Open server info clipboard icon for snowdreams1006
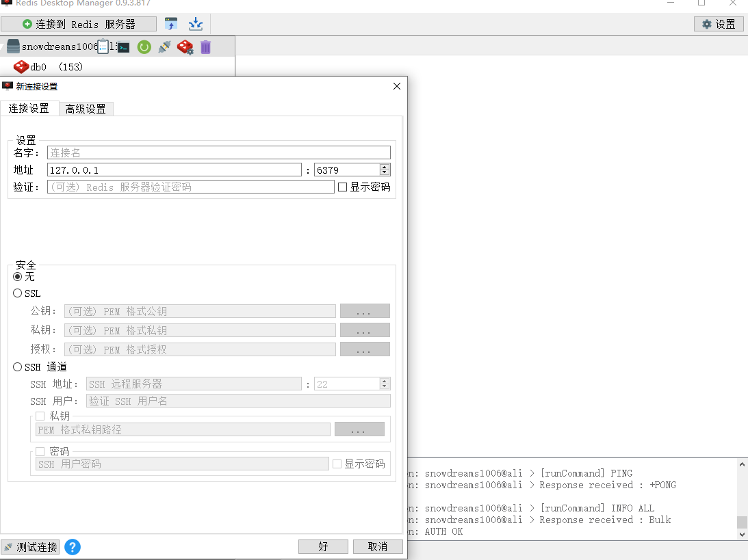Image resolution: width=748 pixels, height=560 pixels. coord(103,47)
